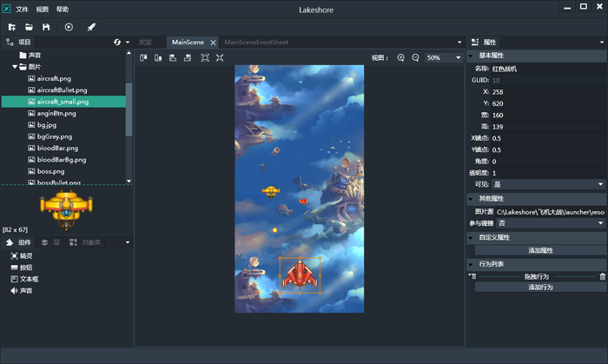Open the 文件 menu
This screenshot has width=608, height=364.
pos(22,9)
